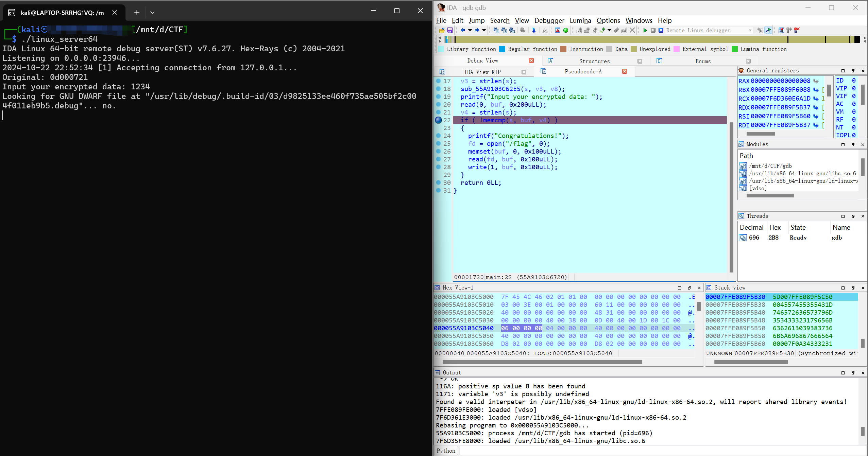This screenshot has height=456, width=868.
Task: Click the Open file icon in IDA toolbar
Action: (442, 30)
